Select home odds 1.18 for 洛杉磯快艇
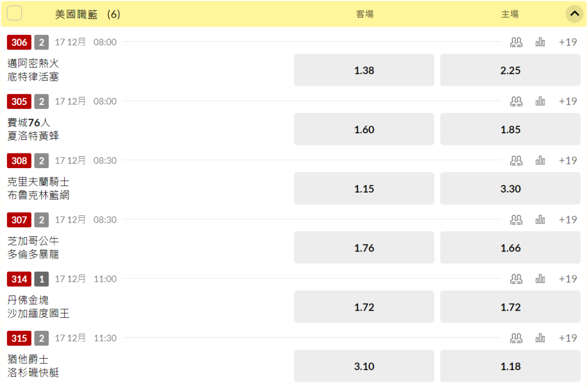The width and height of the screenshot is (588, 388). 510,366
